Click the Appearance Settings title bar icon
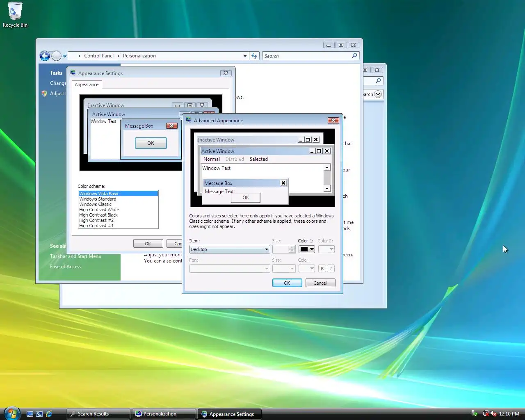Screen dimensions: 525x420 [x=73, y=73]
